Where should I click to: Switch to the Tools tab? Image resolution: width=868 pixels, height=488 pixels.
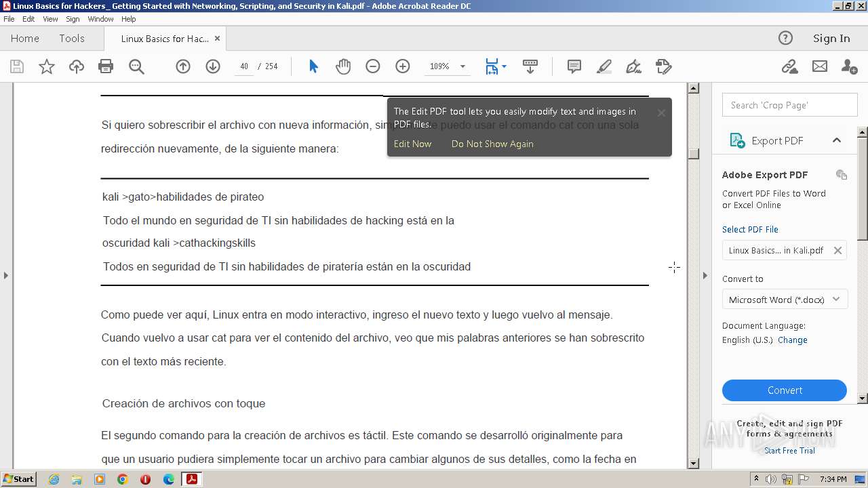(x=72, y=39)
